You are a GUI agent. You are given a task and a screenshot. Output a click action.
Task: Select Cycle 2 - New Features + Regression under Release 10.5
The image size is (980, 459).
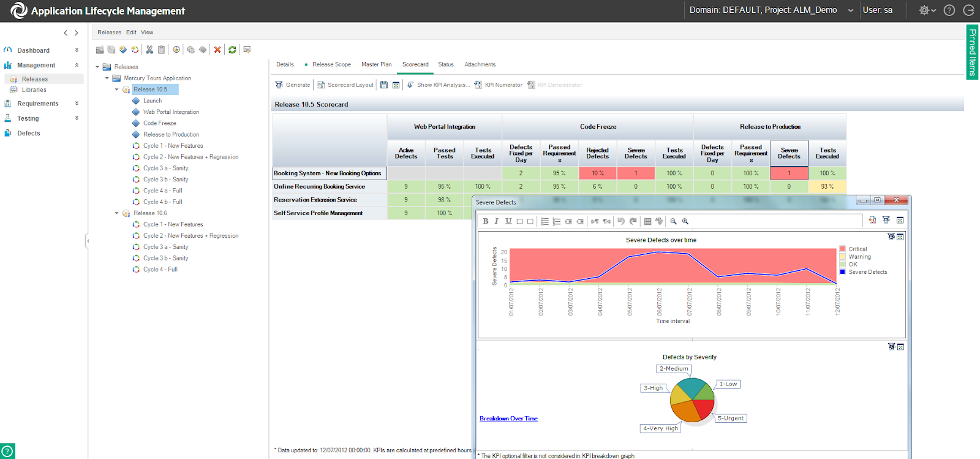190,157
